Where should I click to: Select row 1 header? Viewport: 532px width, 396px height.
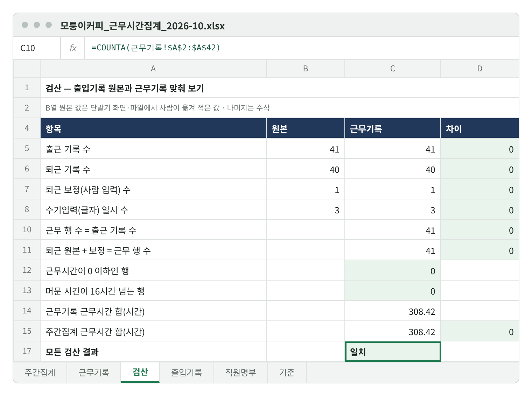tap(27, 88)
